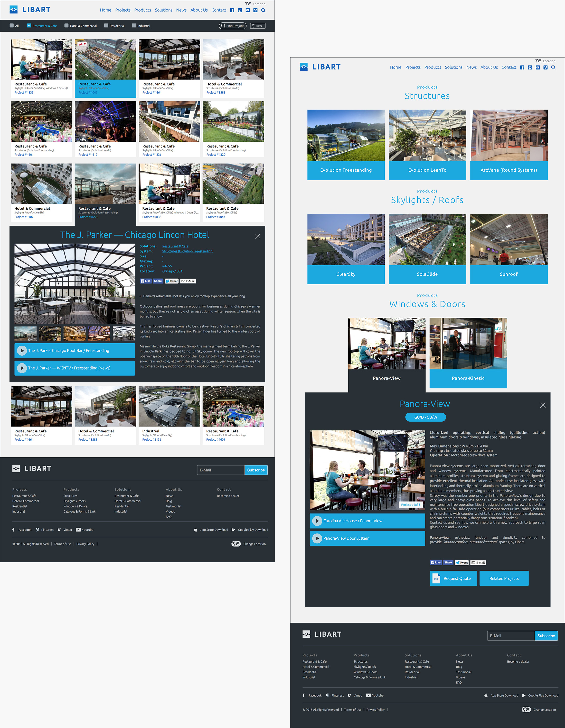Click E-Mail field in right footer
The image size is (565, 728).
click(x=511, y=636)
